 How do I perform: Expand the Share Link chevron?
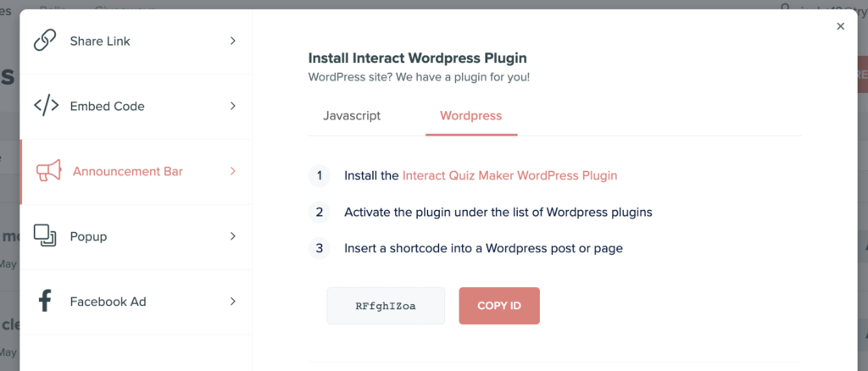point(233,41)
